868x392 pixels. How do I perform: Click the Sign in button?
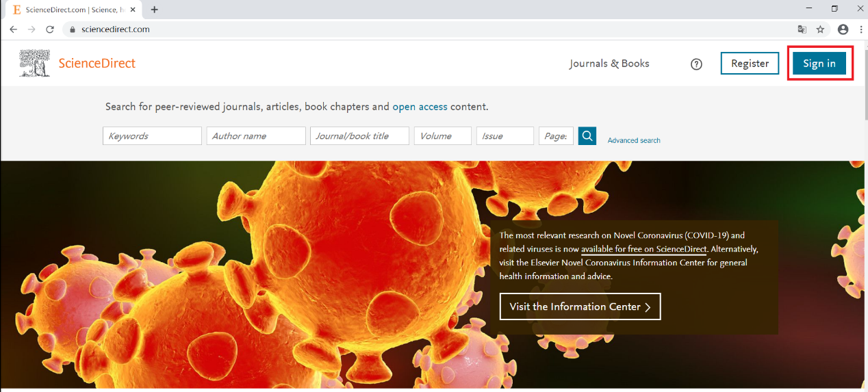point(819,64)
